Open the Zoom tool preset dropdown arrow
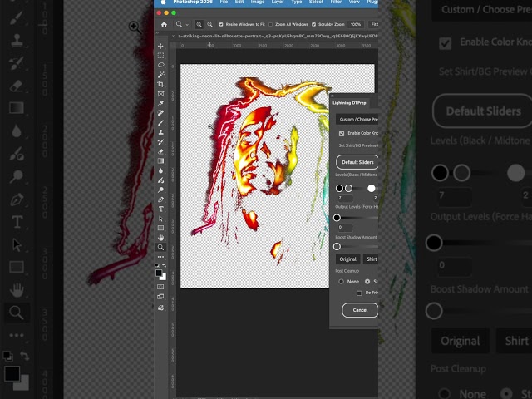Viewport: 532px width, 399px height. (x=187, y=25)
